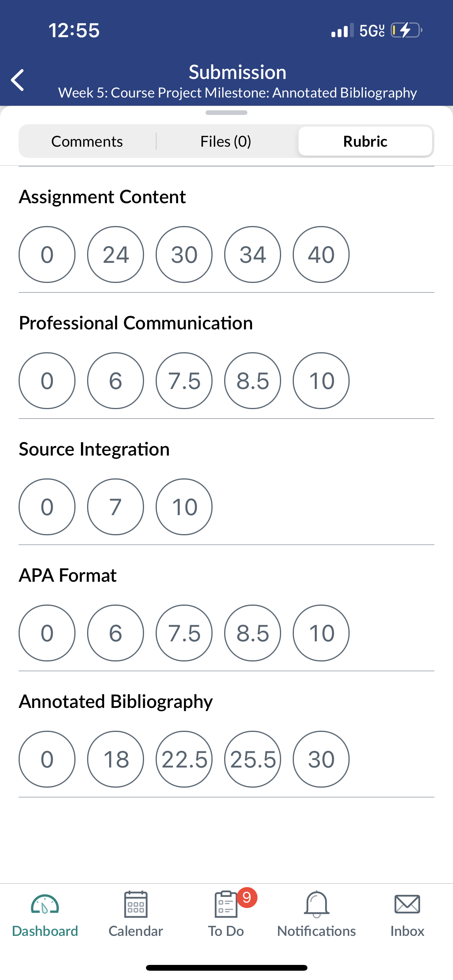Tap the back arrow icon

pos(17,80)
